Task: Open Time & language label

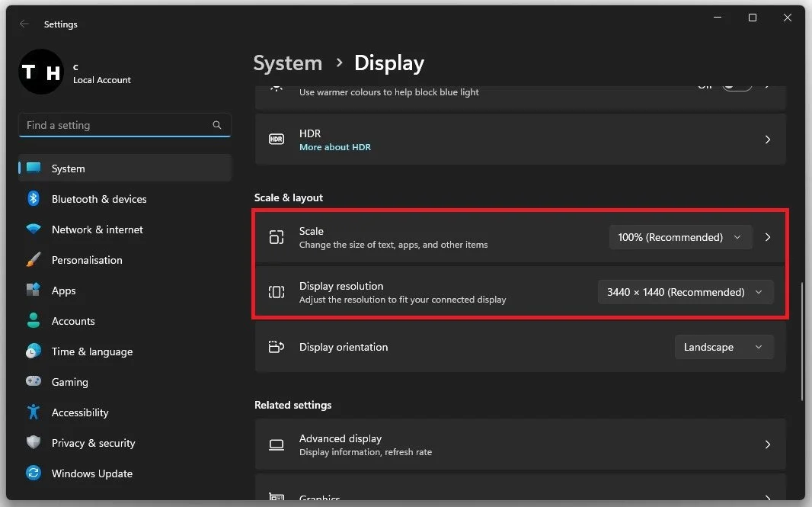Action: click(92, 351)
